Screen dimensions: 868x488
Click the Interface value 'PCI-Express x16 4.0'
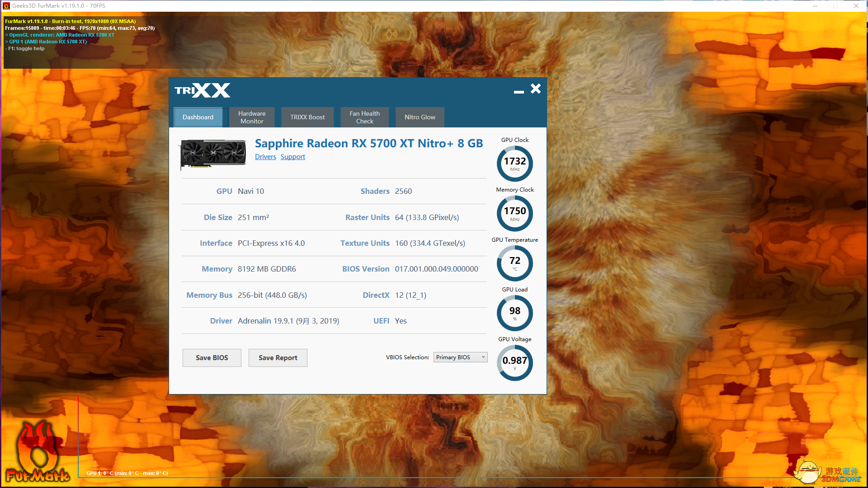(271, 243)
